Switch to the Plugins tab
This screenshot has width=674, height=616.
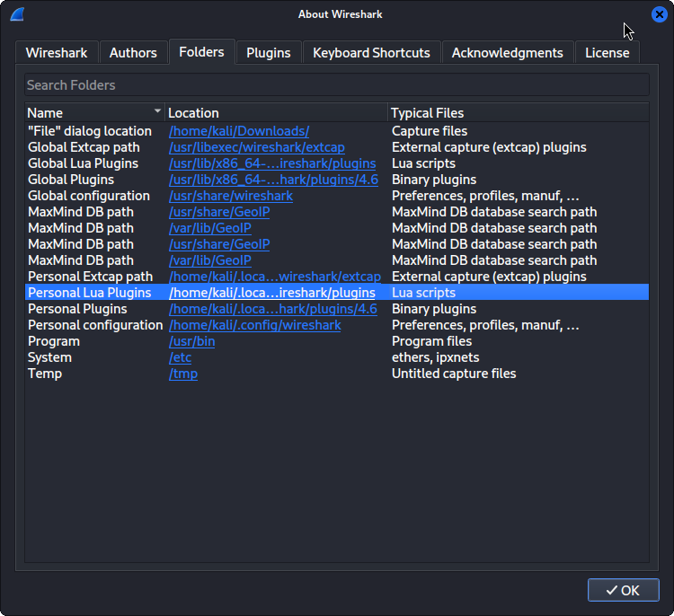point(268,52)
